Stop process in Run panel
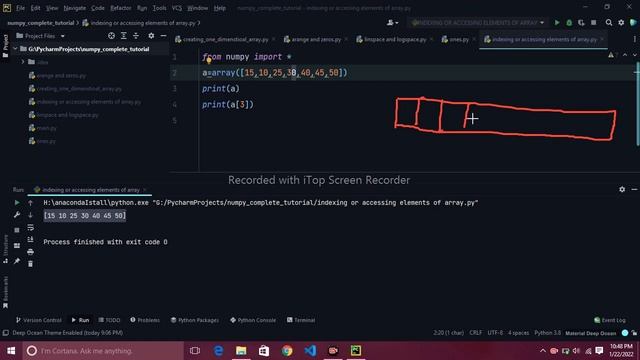Screen dimensions: 640x360 [x=17, y=230]
